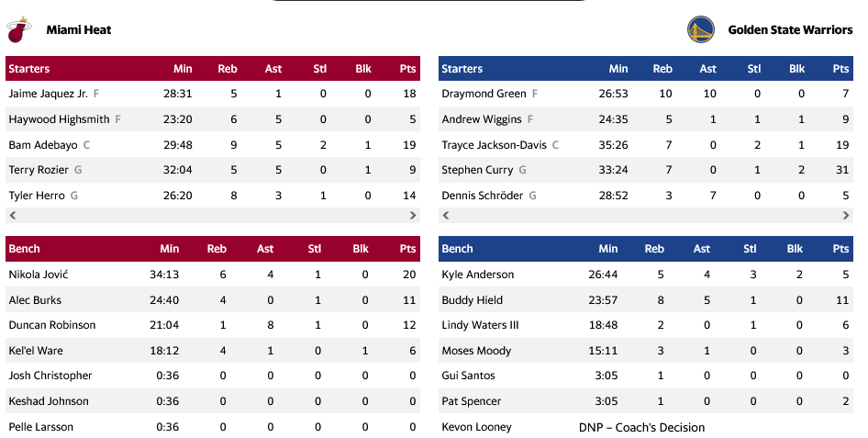
Task: Sort Warriors bench by Ast column
Action: (x=701, y=249)
